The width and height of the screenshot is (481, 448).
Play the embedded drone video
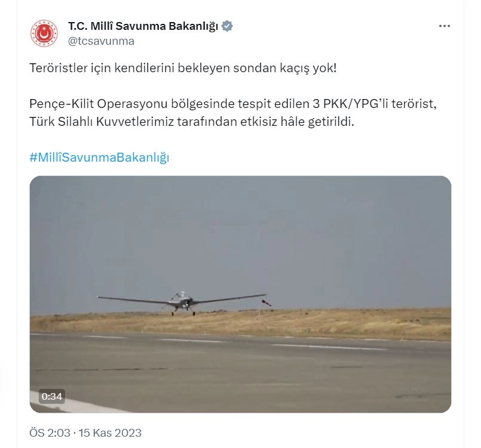point(240,294)
